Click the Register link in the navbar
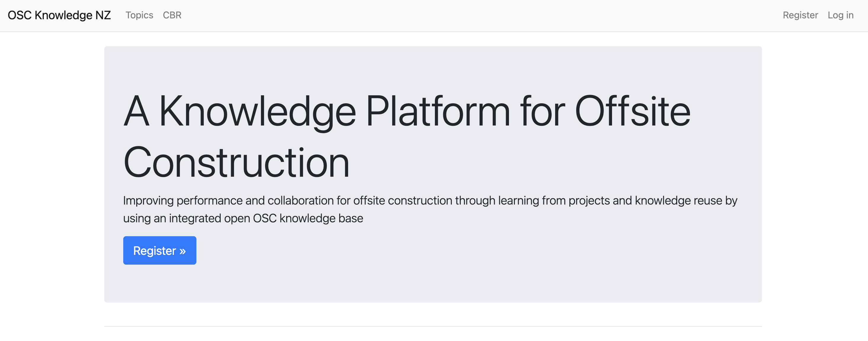This screenshot has width=868, height=341. (x=800, y=15)
